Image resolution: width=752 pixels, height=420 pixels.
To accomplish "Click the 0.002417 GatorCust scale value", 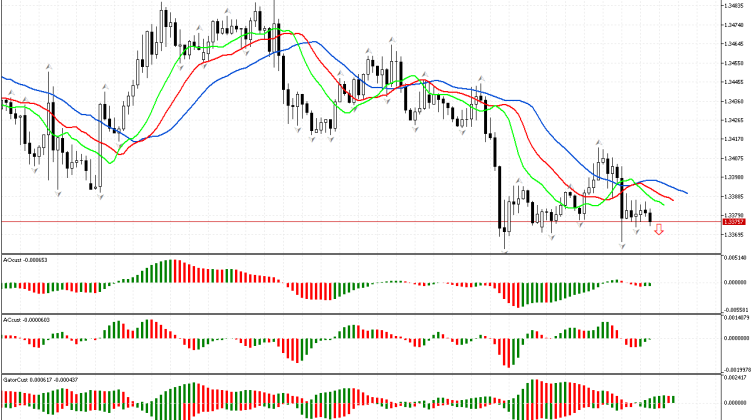I will pyautogui.click(x=737, y=379).
